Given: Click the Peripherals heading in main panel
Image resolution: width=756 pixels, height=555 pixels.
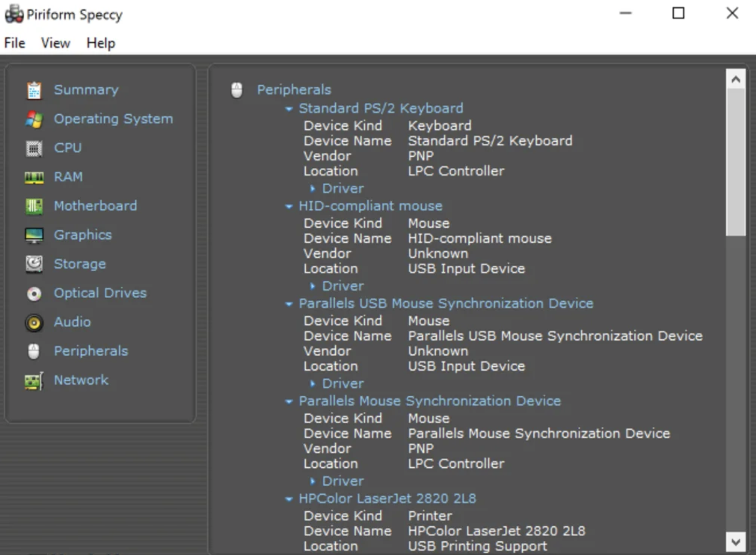Looking at the screenshot, I should [x=294, y=90].
